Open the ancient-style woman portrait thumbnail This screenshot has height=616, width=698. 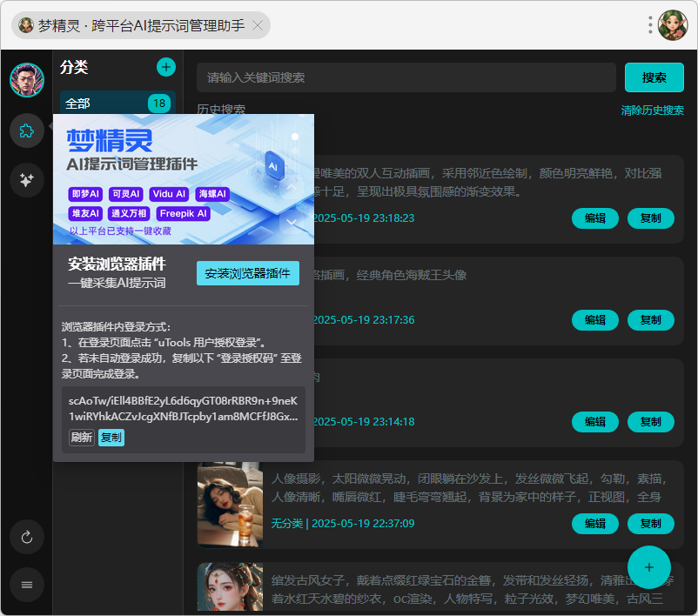(230, 587)
